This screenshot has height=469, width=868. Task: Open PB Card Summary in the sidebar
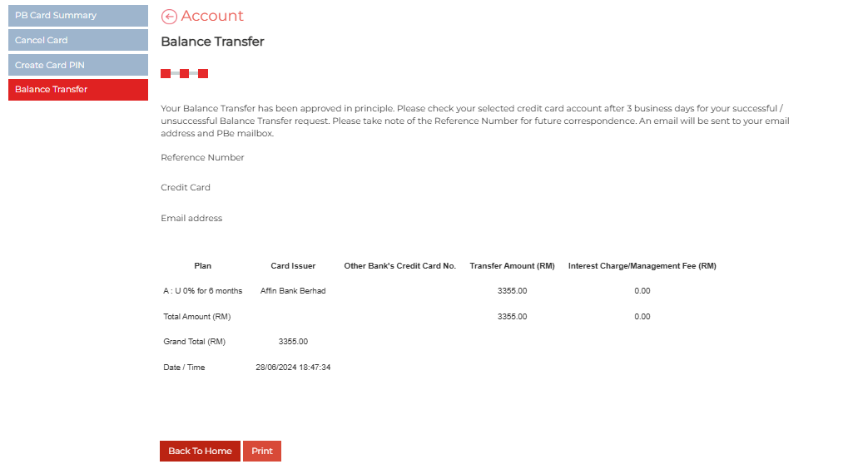pos(78,16)
